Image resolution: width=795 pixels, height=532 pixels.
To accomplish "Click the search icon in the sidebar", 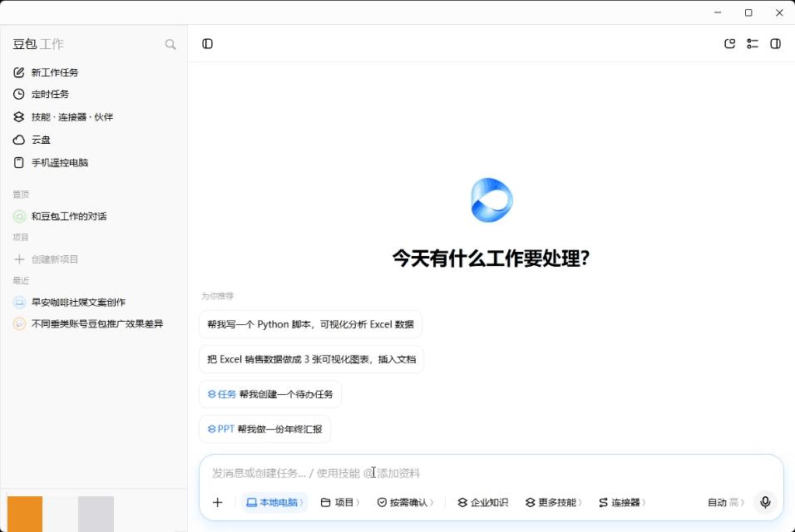I will coord(170,45).
